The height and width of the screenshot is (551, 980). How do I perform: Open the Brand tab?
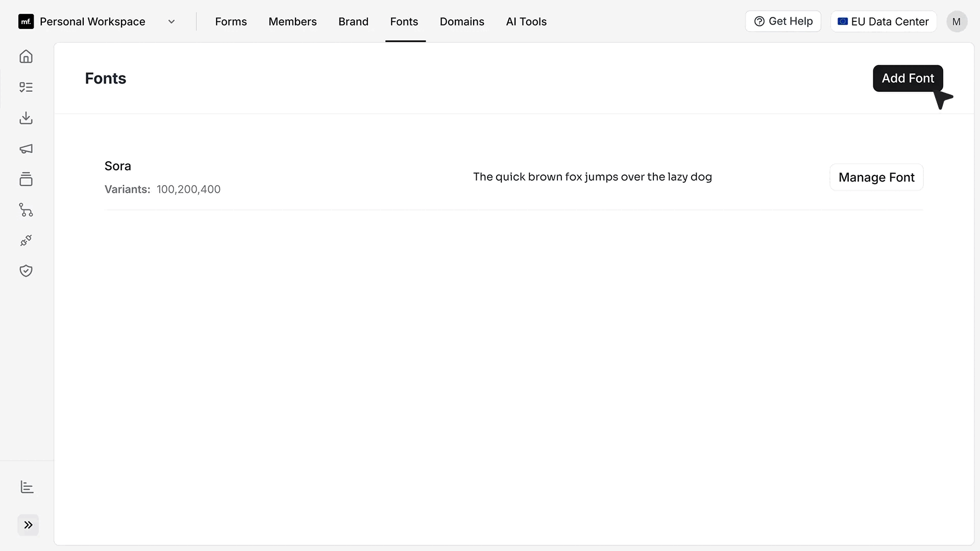353,21
